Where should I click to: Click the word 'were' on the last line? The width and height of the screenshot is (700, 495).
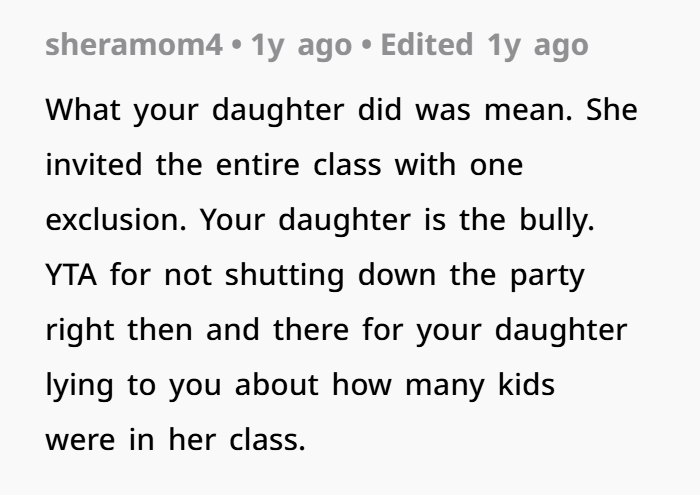(x=80, y=440)
